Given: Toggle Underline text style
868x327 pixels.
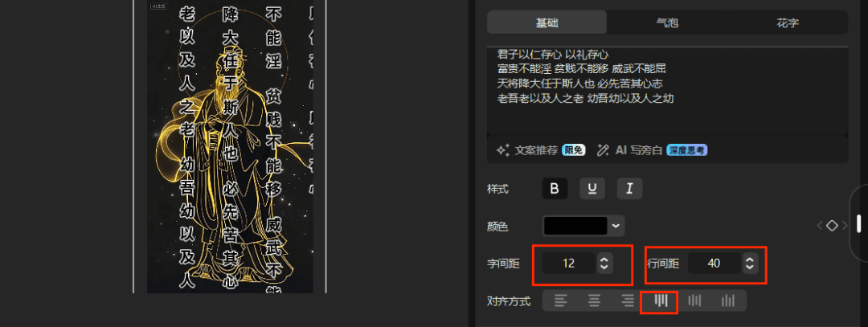Looking at the screenshot, I should click(592, 190).
